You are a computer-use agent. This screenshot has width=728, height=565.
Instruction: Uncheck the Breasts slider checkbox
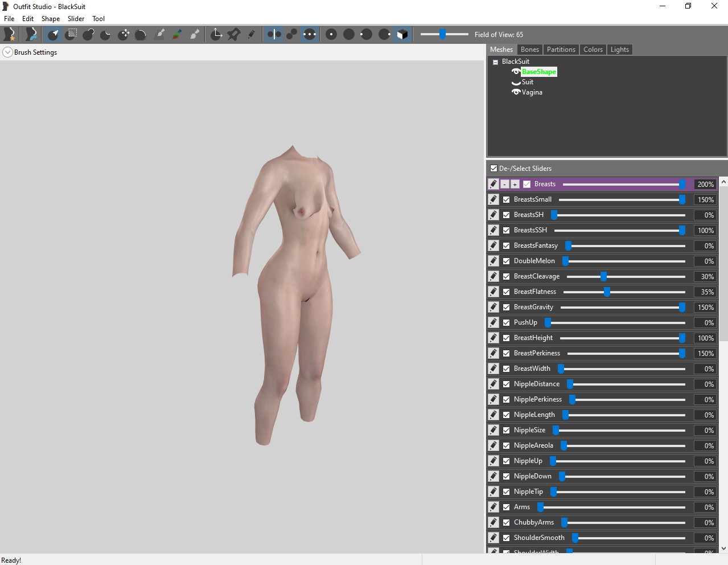(527, 184)
